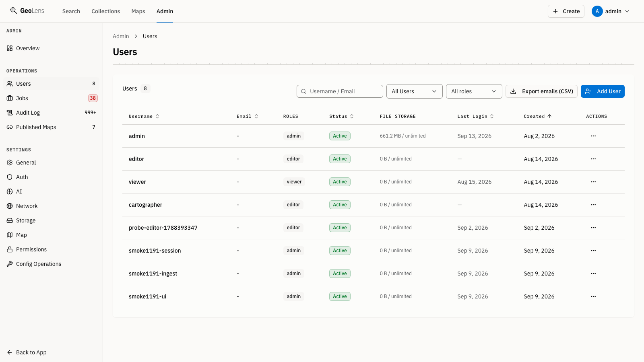
Task: Click the Admin breadcrumb link
Action: coord(121,36)
